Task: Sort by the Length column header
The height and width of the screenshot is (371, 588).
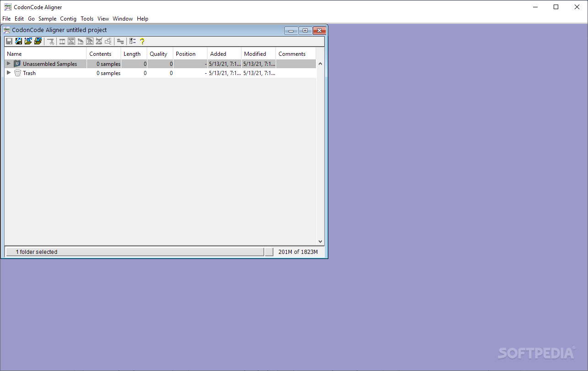Action: 134,54
